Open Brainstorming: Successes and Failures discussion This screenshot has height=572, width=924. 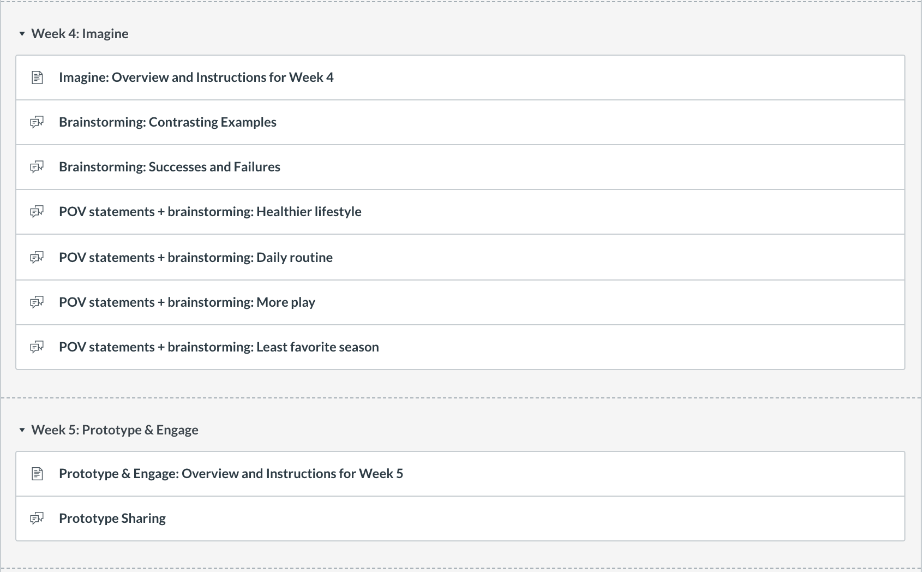point(170,167)
